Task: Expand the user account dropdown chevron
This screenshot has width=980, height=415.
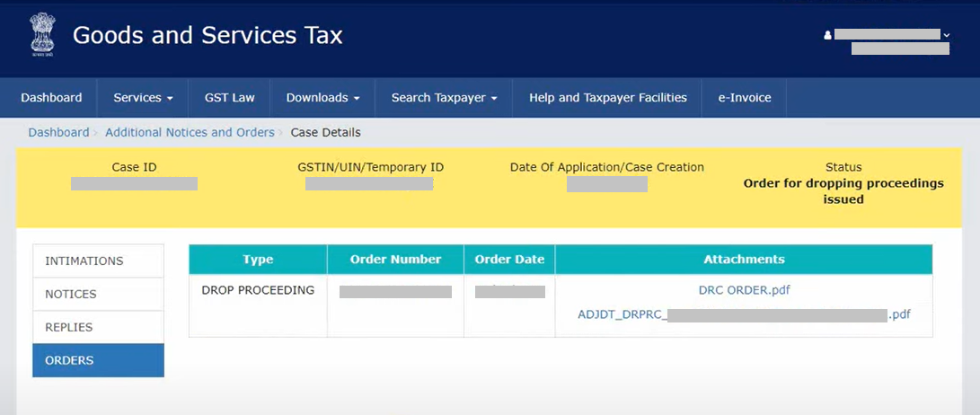Action: click(947, 35)
